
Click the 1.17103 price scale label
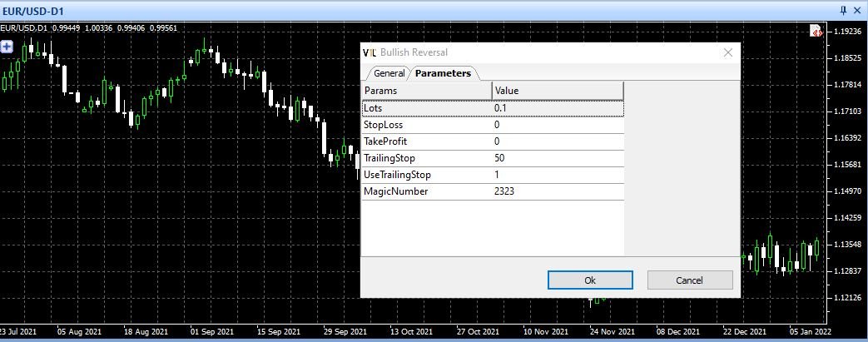point(847,112)
